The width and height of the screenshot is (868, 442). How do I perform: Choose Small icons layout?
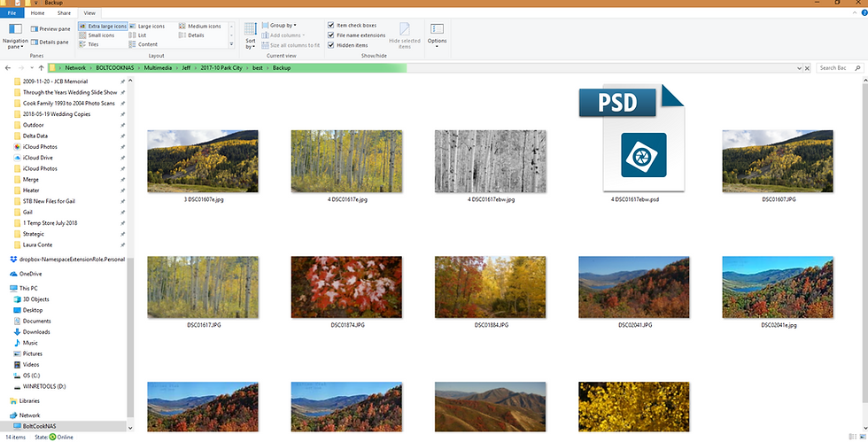click(97, 35)
